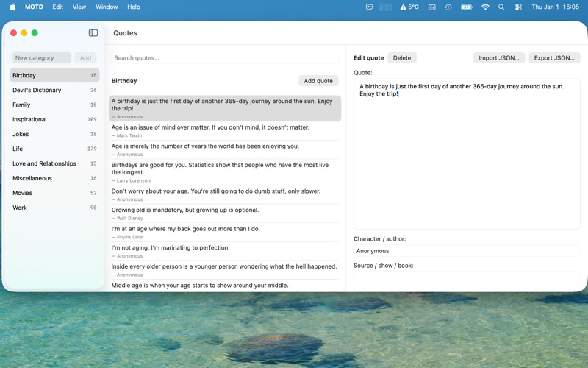
Task: Check the battery status icon
Action: pyautogui.click(x=466, y=7)
